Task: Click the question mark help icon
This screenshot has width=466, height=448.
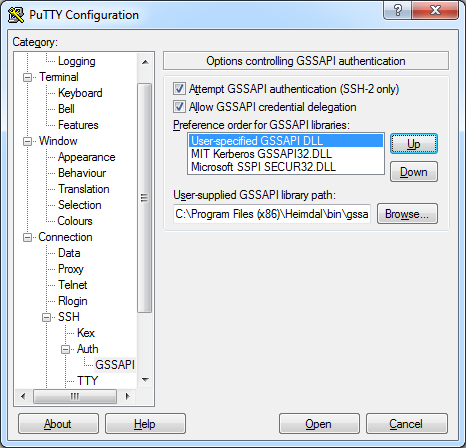Action: tap(398, 10)
